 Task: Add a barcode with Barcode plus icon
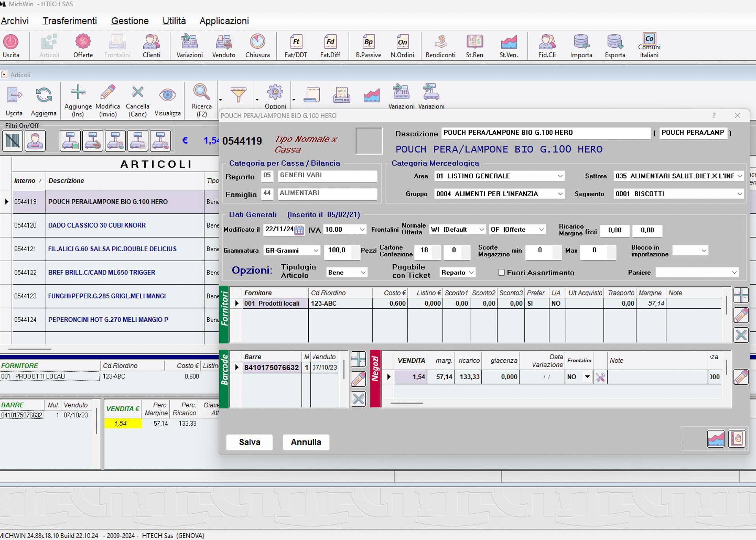(x=358, y=359)
